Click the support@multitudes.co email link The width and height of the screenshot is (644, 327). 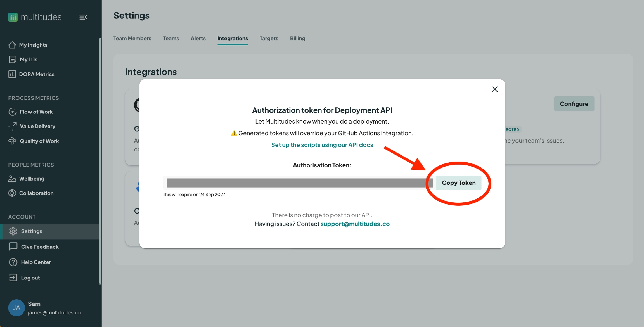tap(355, 224)
